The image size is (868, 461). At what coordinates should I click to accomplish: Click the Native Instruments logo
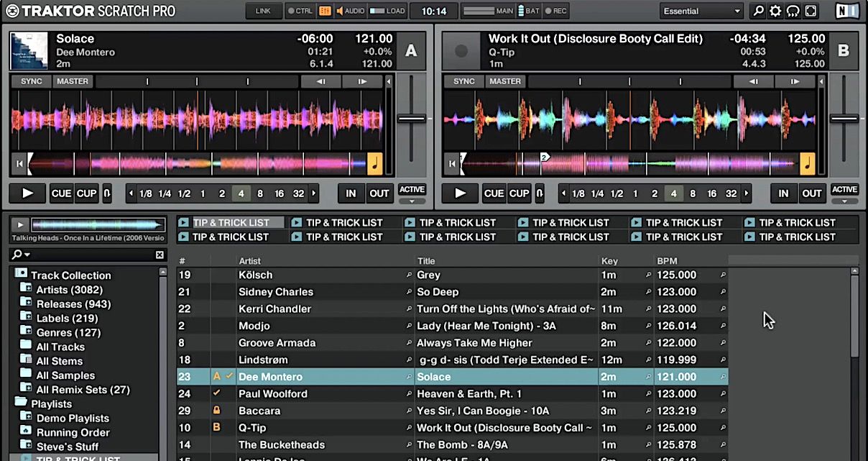847,11
